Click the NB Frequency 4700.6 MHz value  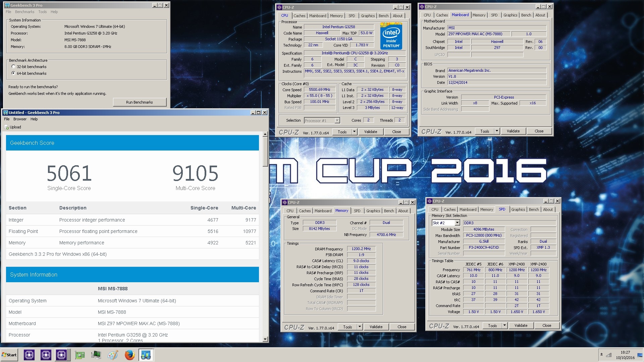click(x=386, y=235)
